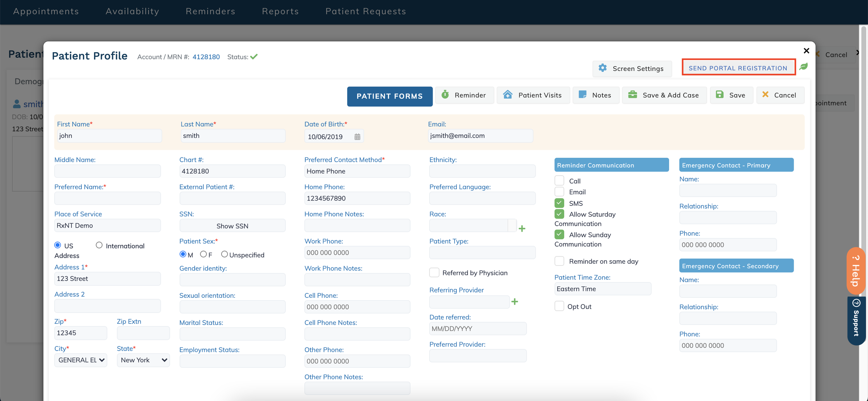Check the Referred by Physician box

coord(434,273)
